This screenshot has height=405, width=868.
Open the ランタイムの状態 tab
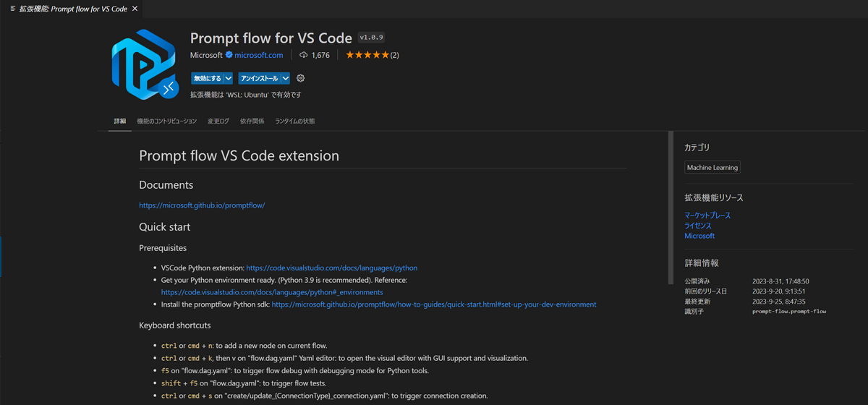pos(295,121)
